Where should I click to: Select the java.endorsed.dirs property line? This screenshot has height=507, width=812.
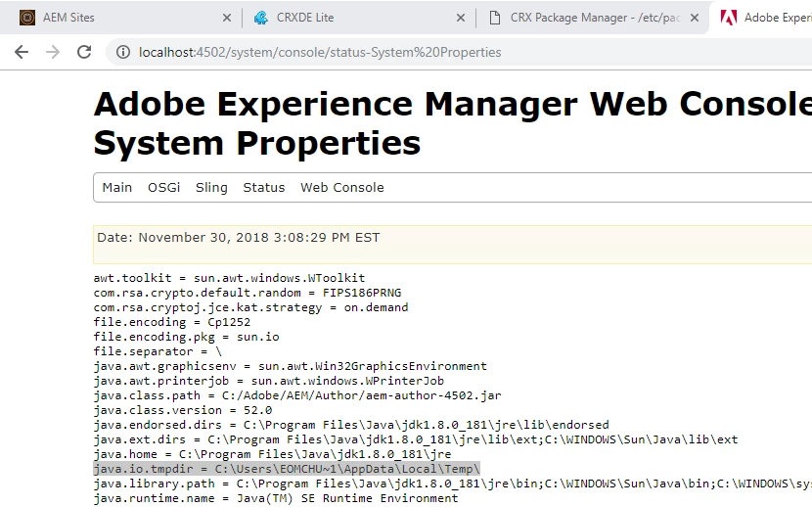(x=351, y=425)
